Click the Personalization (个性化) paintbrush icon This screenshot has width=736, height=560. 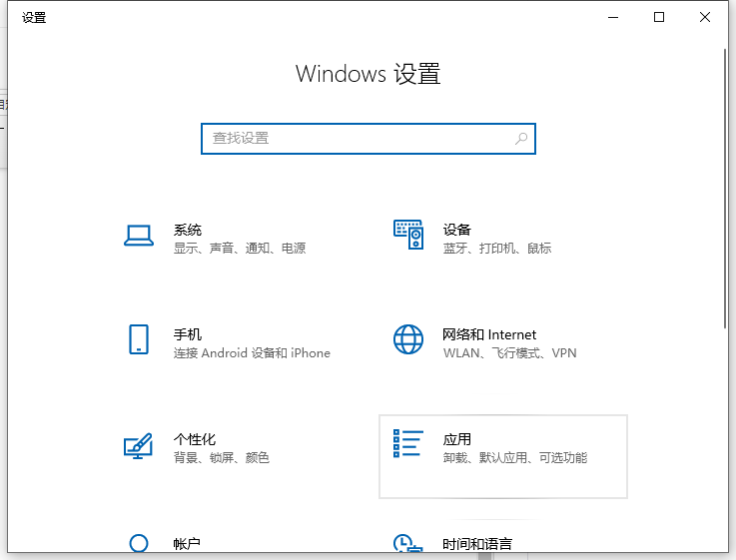[138, 445]
